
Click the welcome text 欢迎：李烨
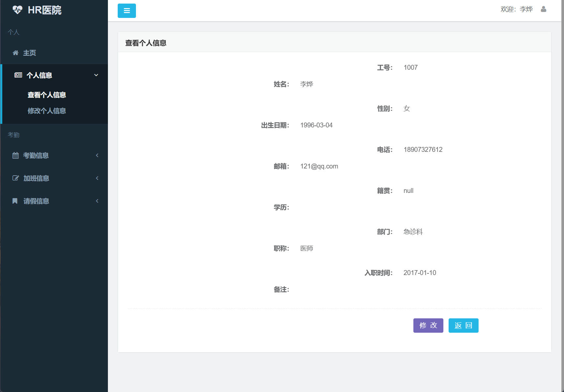coord(516,9)
